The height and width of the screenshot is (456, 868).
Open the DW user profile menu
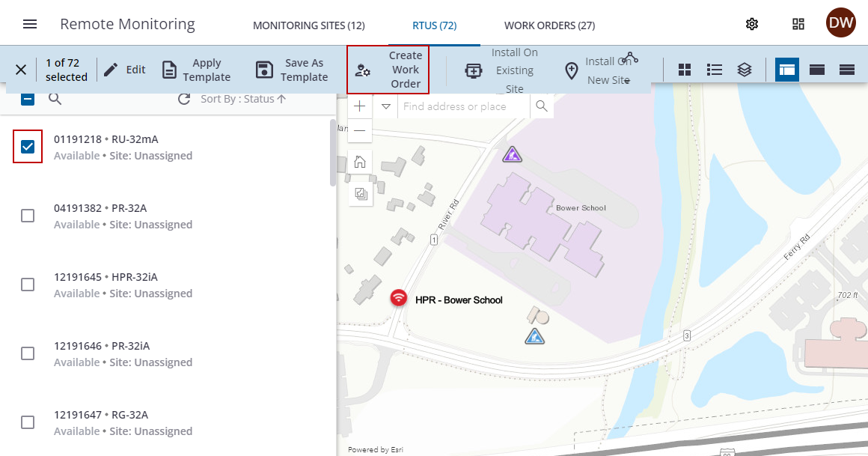[x=840, y=23]
